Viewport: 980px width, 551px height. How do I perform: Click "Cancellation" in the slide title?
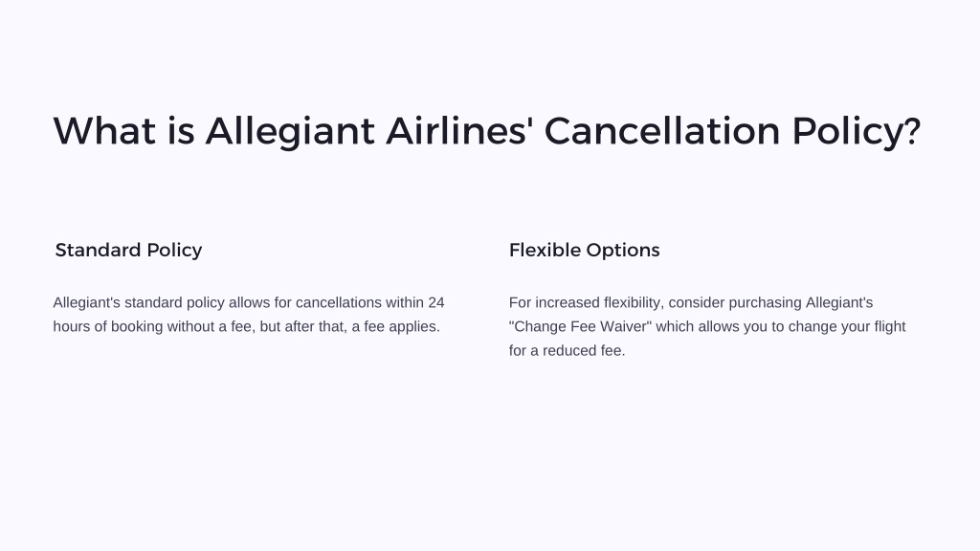point(662,130)
